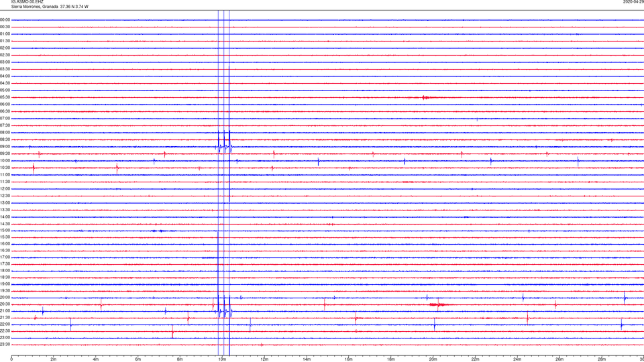Select the 20m axis tick label
The width and height of the screenshot is (644, 362).
click(433, 359)
